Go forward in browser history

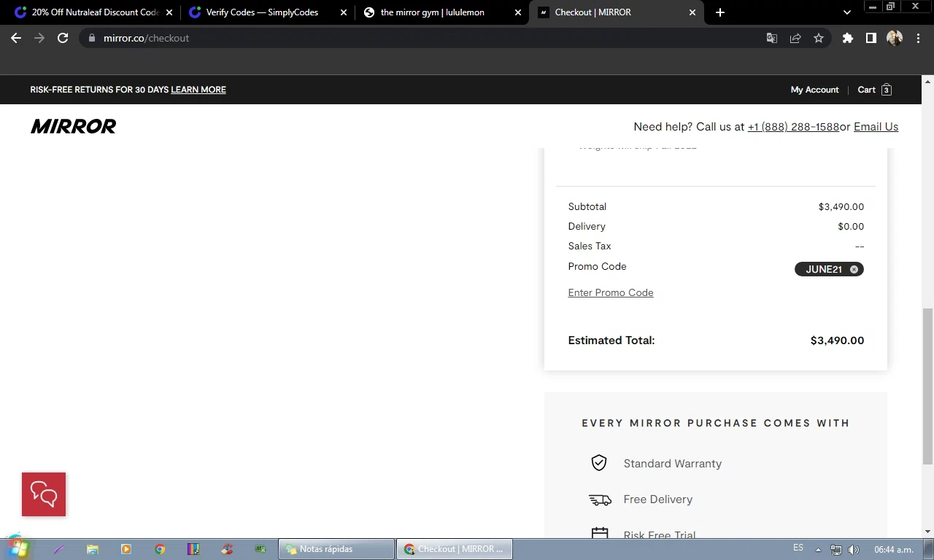point(39,38)
